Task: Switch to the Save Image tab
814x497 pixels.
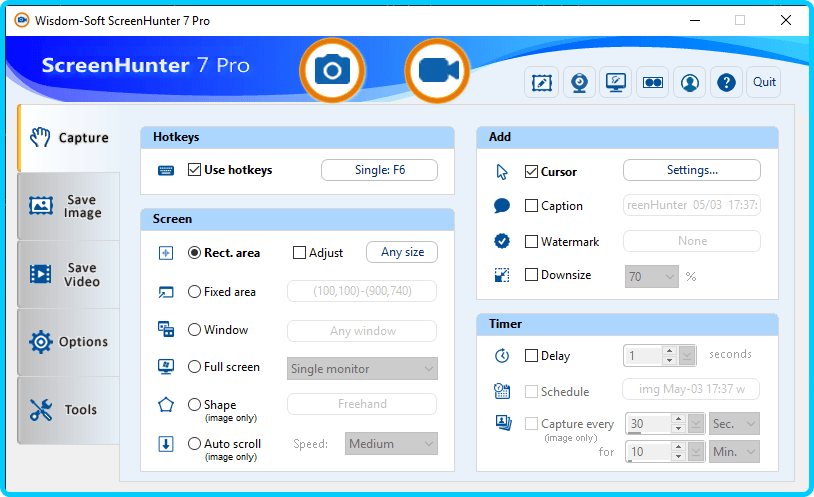Action: tap(68, 206)
